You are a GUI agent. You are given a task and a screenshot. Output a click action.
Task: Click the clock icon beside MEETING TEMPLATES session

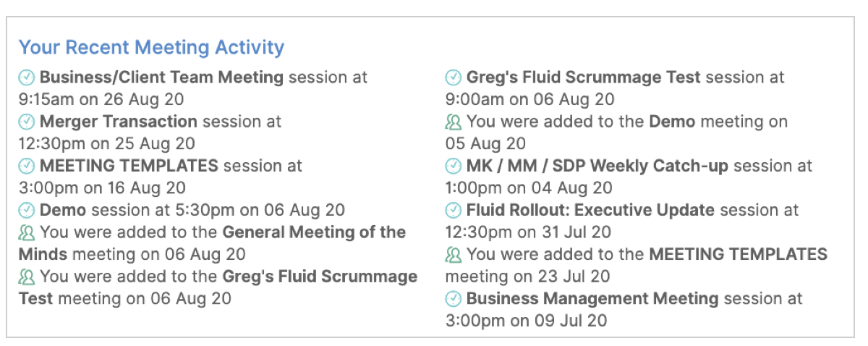[x=27, y=166]
